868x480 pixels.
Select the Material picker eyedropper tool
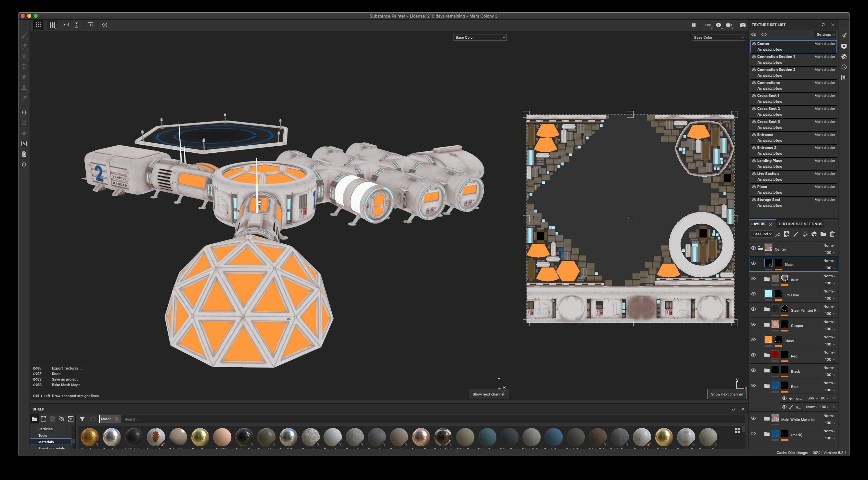click(x=24, y=98)
